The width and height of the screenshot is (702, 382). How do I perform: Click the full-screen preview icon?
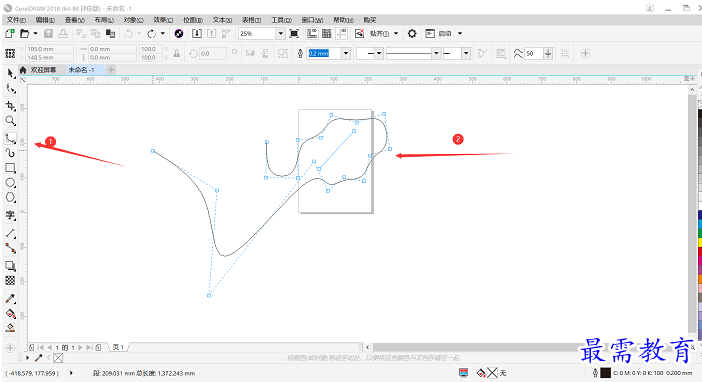pos(294,34)
